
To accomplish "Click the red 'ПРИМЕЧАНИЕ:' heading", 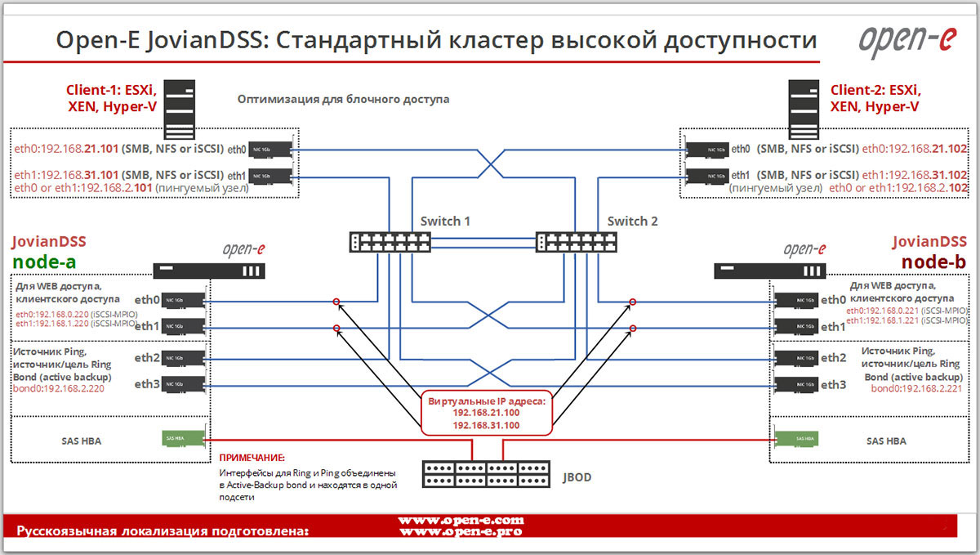I will 253,459.
